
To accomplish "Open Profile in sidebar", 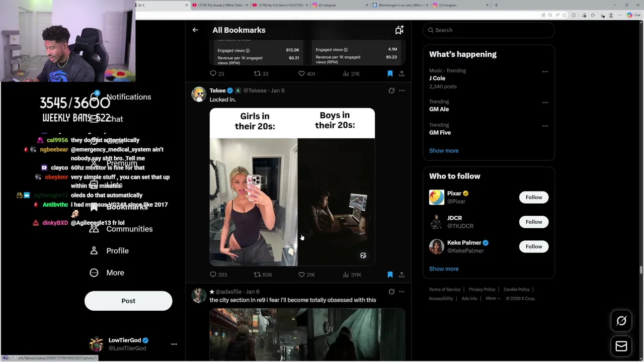I will pyautogui.click(x=109, y=250).
